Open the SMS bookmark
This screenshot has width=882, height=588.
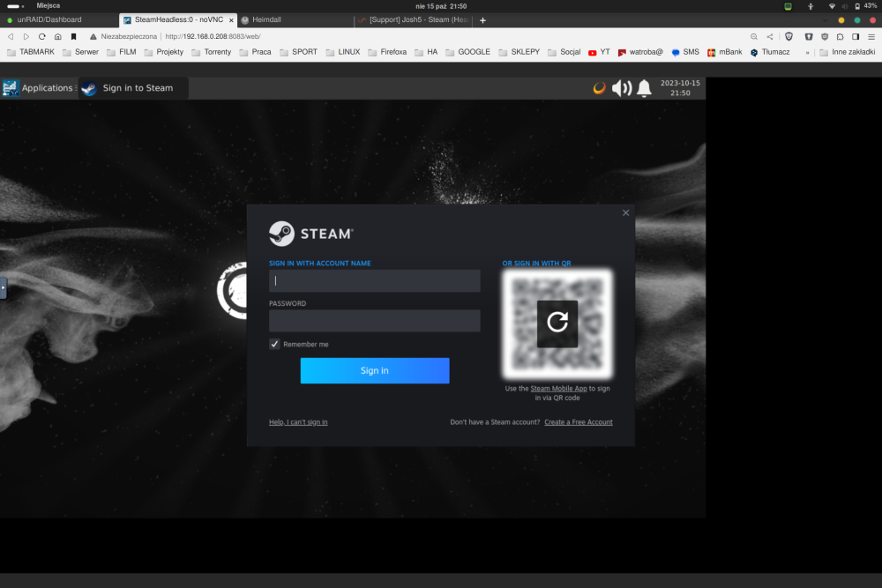pyautogui.click(x=685, y=52)
